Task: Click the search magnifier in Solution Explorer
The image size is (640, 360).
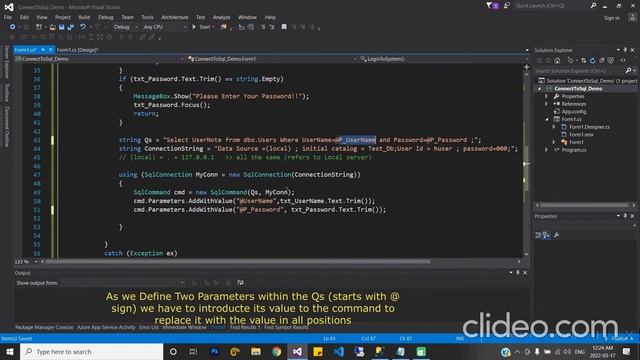Action: point(628,71)
